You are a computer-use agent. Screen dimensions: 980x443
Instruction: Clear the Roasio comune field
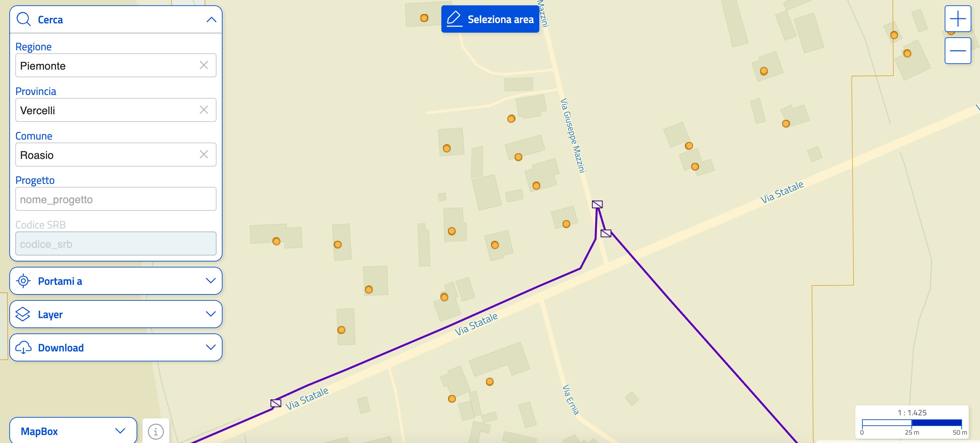pyautogui.click(x=204, y=155)
